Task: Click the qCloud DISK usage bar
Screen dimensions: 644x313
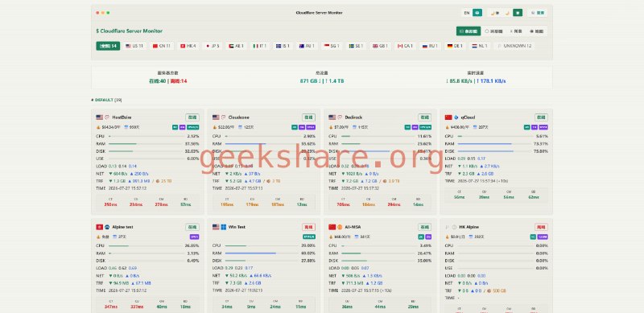Action: 495,151
